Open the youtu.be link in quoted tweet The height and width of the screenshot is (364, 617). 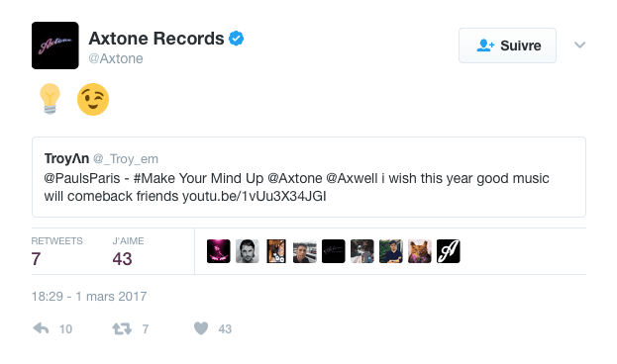pyautogui.click(x=255, y=196)
